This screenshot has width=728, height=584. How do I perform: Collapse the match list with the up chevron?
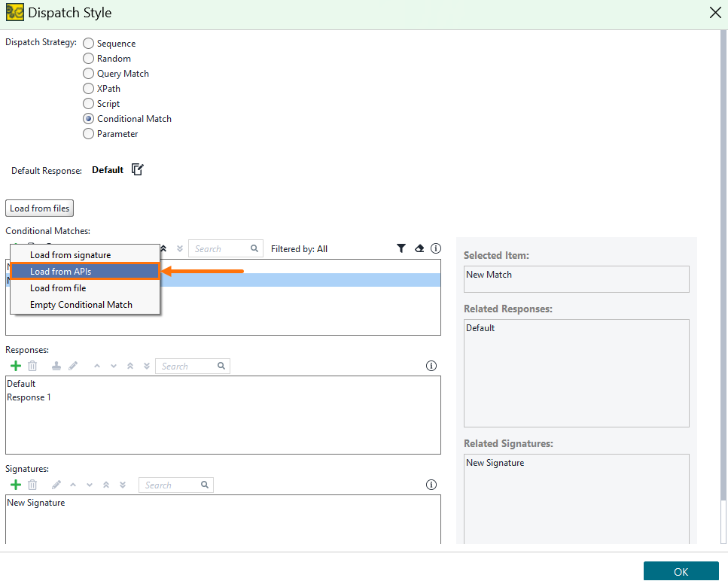pyautogui.click(x=164, y=248)
